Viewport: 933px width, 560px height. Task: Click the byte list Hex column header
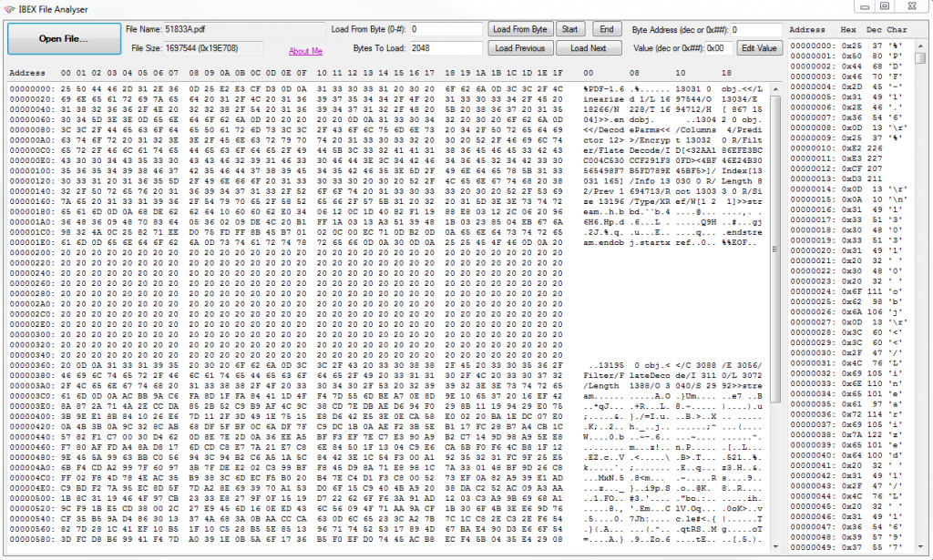[x=848, y=30]
